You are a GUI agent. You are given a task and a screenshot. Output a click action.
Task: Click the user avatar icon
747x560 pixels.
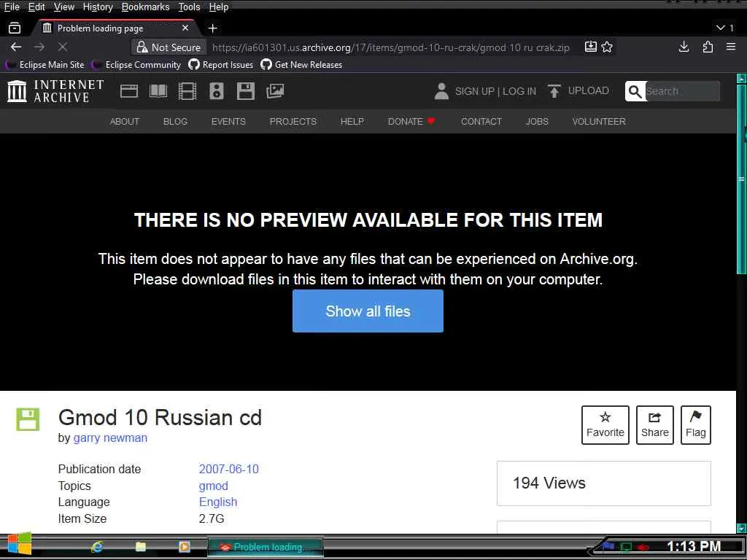coord(441,91)
